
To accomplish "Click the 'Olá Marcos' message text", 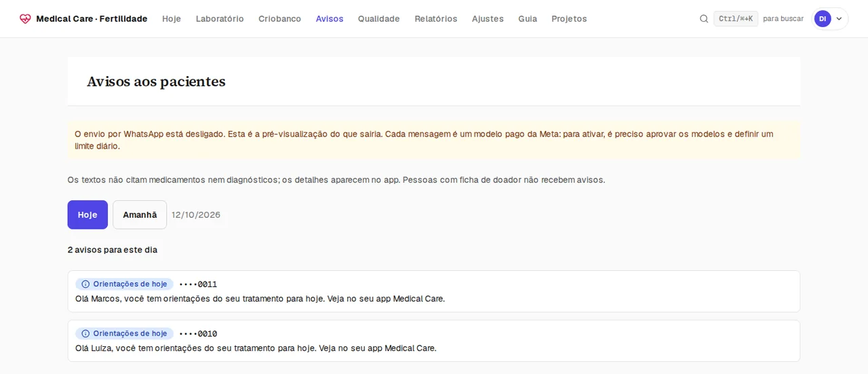I will point(260,299).
